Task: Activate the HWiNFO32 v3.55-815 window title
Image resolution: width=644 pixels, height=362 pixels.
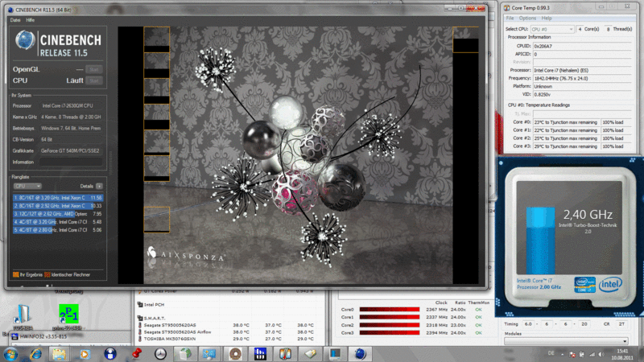Action: [43, 336]
